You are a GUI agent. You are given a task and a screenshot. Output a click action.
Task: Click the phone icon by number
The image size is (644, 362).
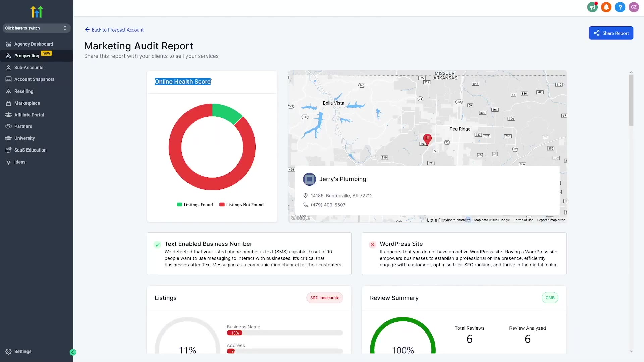point(305,205)
